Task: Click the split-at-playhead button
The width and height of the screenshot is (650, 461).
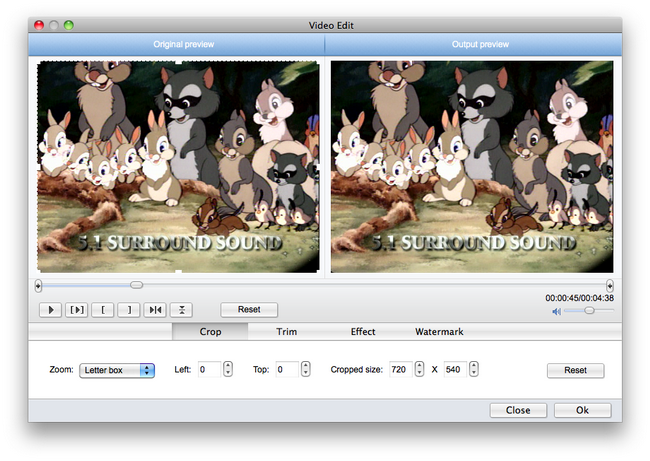Action: coord(155,310)
